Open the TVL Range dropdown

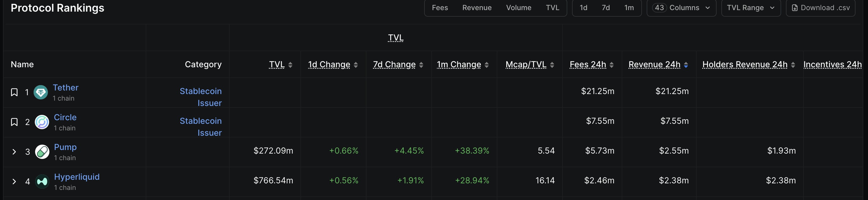(x=751, y=8)
